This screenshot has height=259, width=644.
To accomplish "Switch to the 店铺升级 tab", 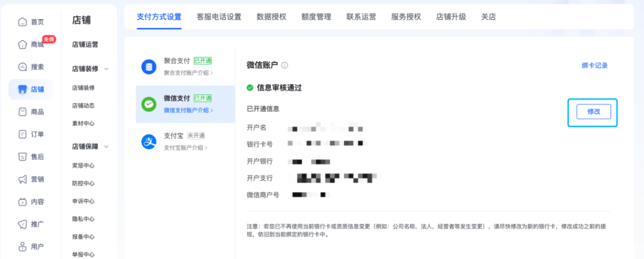I will coord(451,17).
